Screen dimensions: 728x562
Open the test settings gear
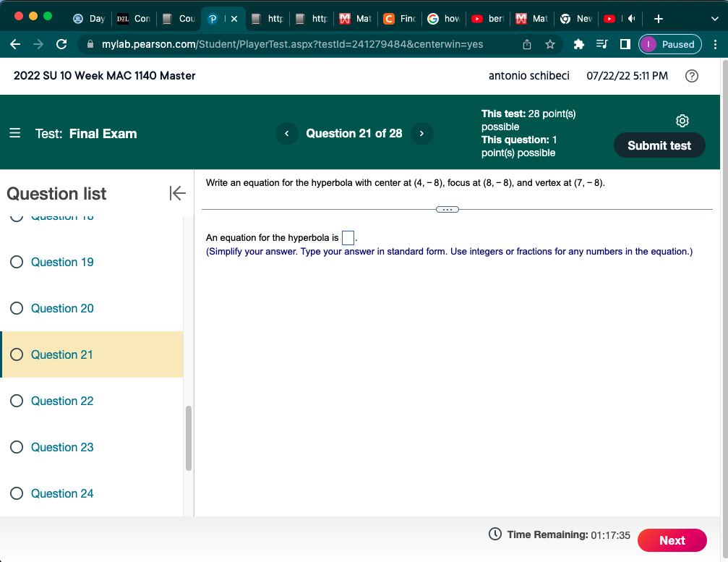coord(682,121)
